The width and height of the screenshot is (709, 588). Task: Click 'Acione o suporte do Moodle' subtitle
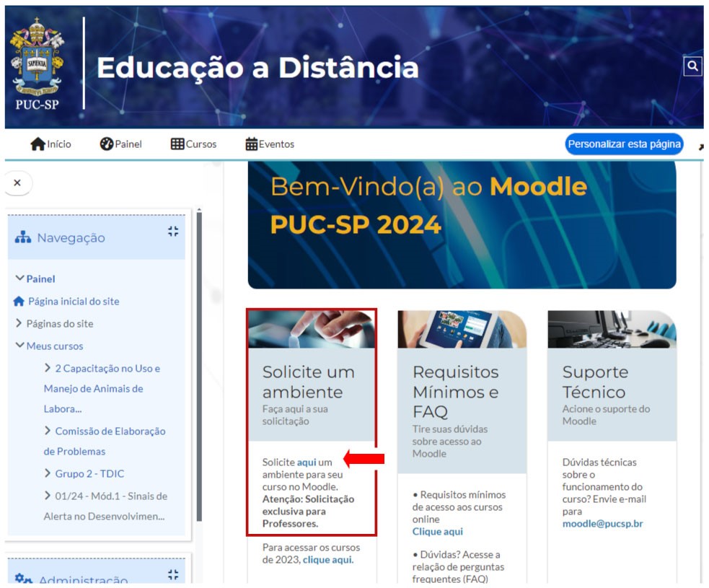coord(606,415)
